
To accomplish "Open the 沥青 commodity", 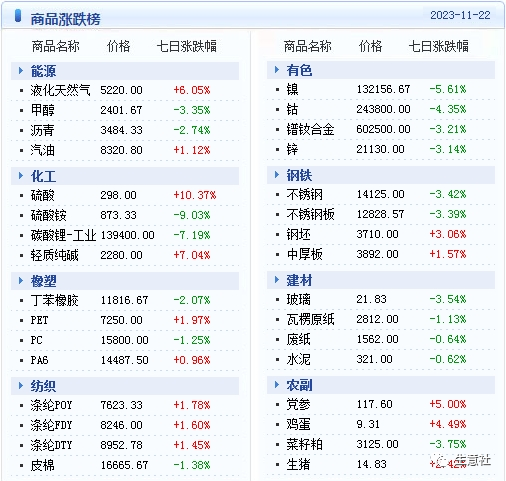I will click(x=42, y=130).
